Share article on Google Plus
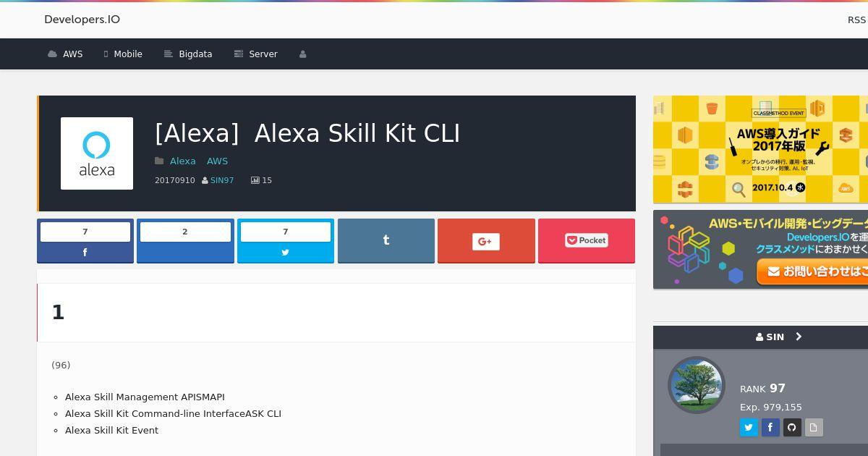The width and height of the screenshot is (868, 456). pyautogui.click(x=486, y=241)
